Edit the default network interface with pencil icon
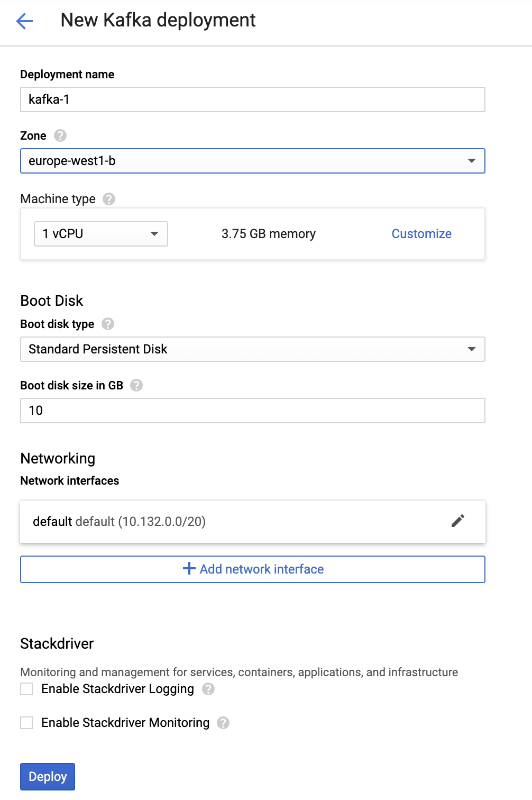This screenshot has width=532, height=800. click(458, 521)
